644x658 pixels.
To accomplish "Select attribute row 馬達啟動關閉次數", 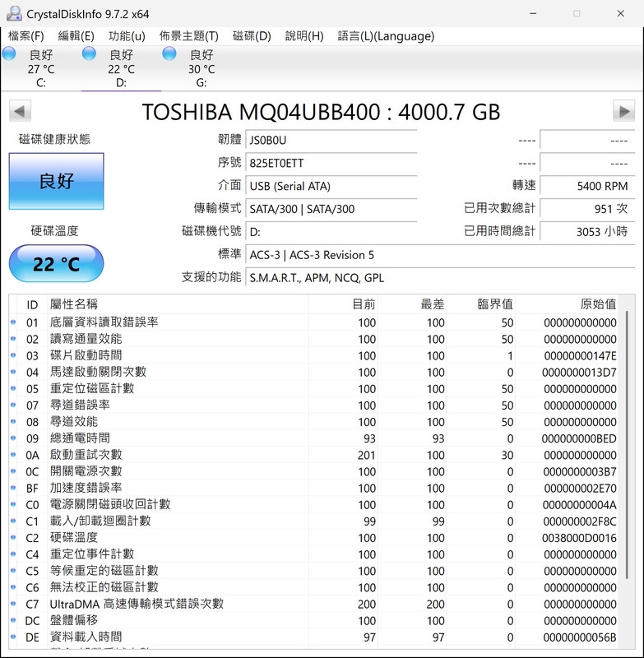I will coord(313,373).
